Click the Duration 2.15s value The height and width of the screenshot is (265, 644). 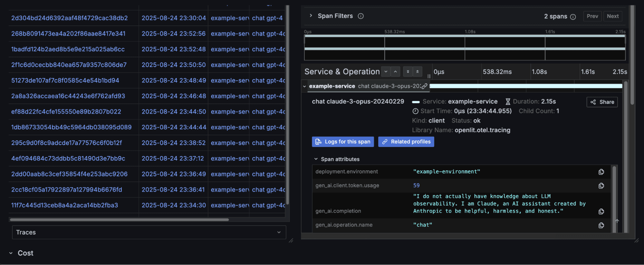pyautogui.click(x=548, y=102)
